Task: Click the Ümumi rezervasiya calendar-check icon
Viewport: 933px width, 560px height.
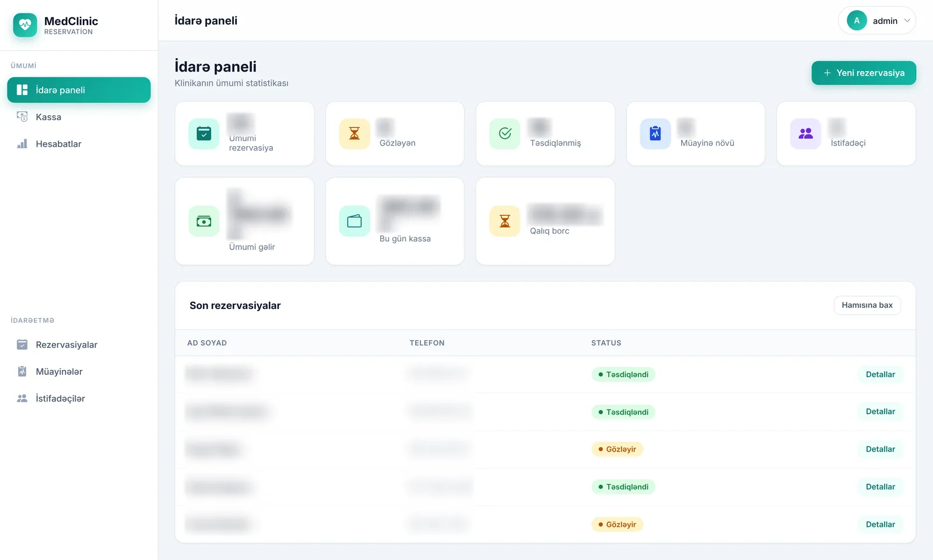Action: tap(204, 133)
